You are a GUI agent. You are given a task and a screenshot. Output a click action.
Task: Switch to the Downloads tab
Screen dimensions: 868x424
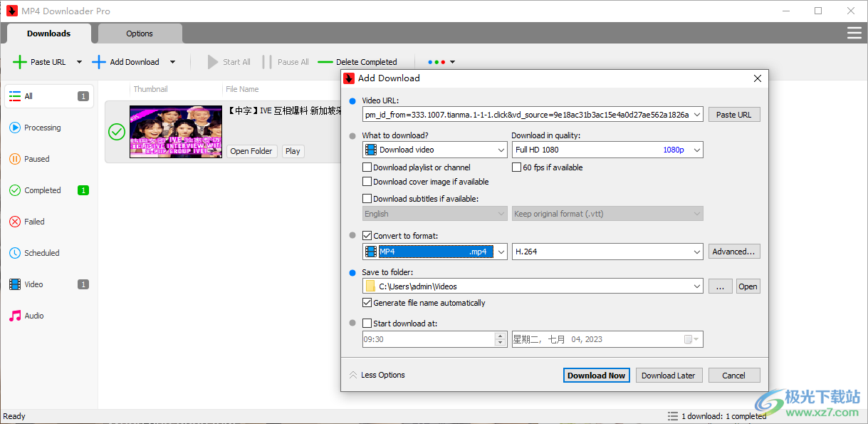point(48,33)
